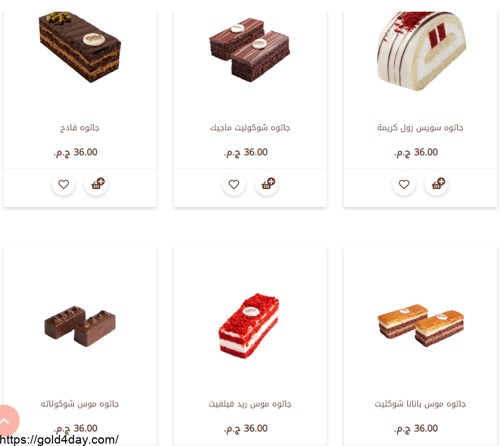Image resolution: width=504 pixels, height=446 pixels.
Task: Add جاتوه سويس رول كريمة to the basket
Action: (x=436, y=184)
